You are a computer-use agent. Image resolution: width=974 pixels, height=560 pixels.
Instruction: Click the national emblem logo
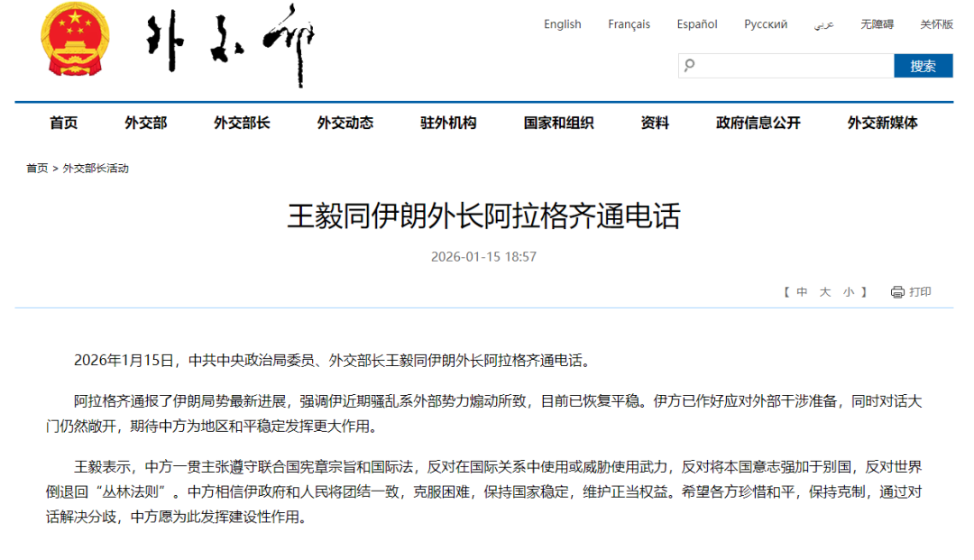point(74,41)
